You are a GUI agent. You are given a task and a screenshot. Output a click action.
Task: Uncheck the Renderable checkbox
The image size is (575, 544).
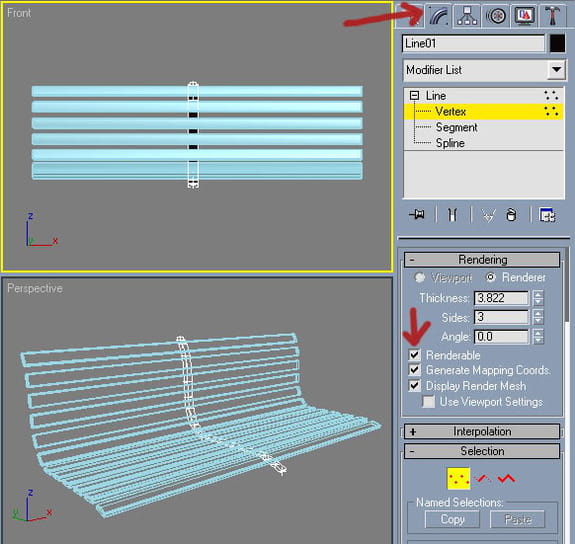414,355
